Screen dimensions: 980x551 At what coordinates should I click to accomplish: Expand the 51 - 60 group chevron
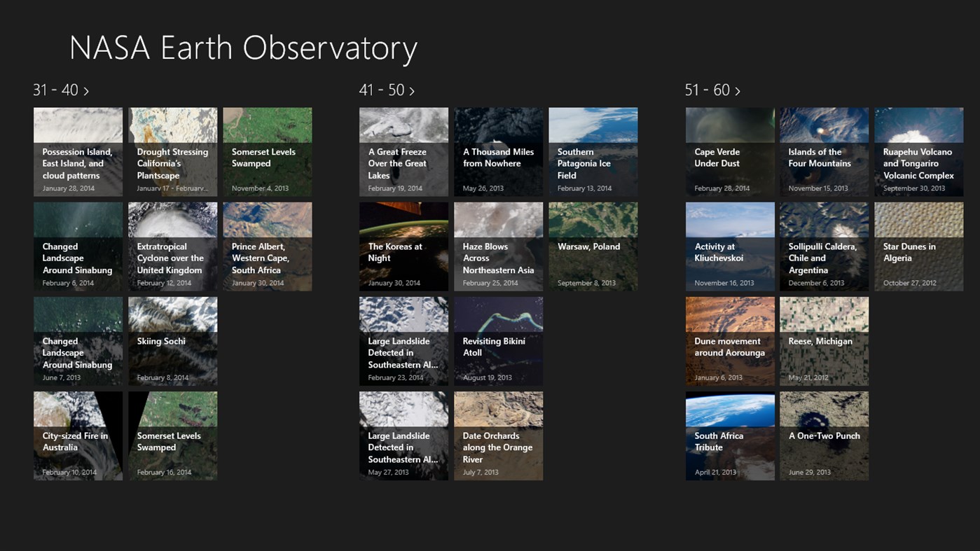pos(738,90)
